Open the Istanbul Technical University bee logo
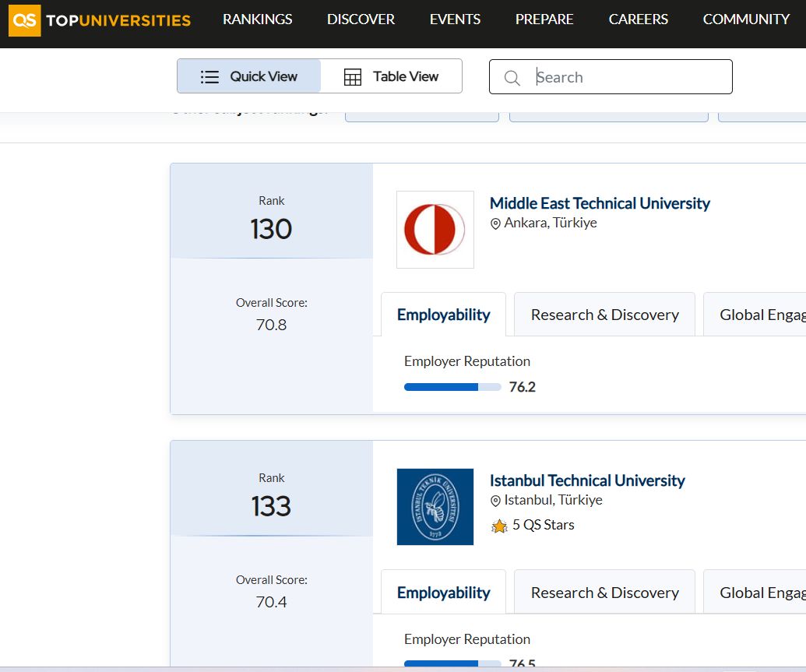The image size is (806, 672). [x=435, y=506]
